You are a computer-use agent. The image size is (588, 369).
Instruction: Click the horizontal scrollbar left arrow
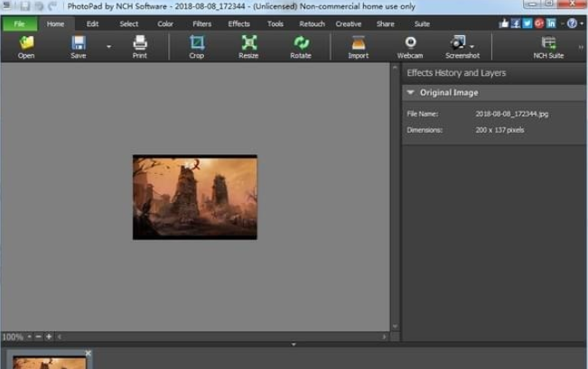pyautogui.click(x=60, y=337)
